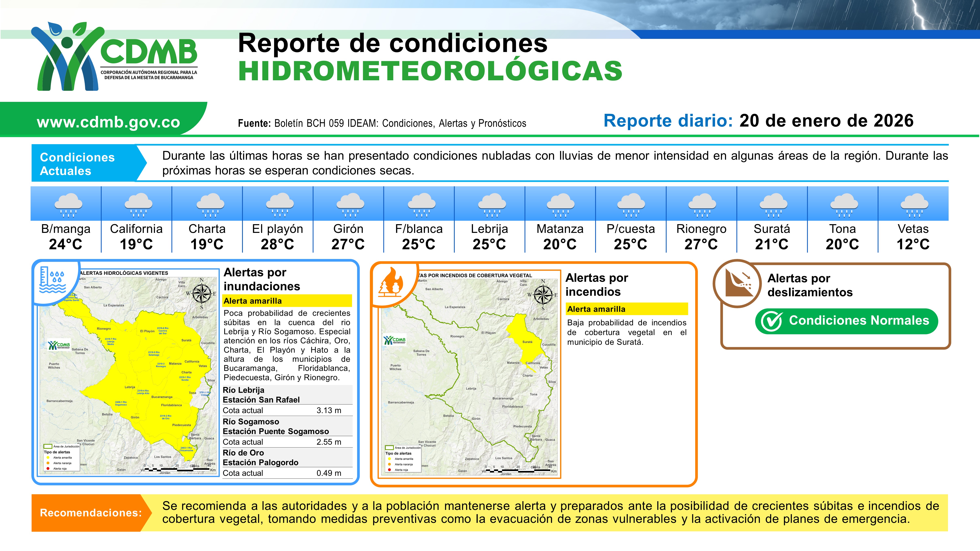
Task: Click the compass rose on the hydrological map
Action: (x=202, y=294)
